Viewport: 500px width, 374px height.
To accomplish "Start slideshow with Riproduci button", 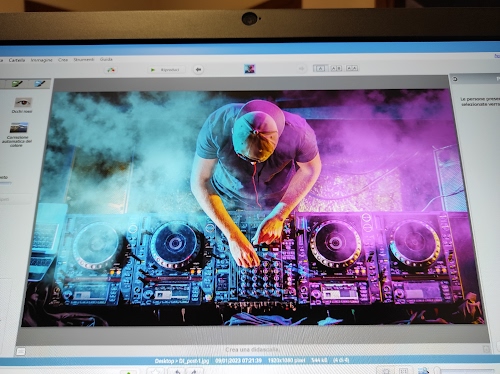I will [166, 70].
